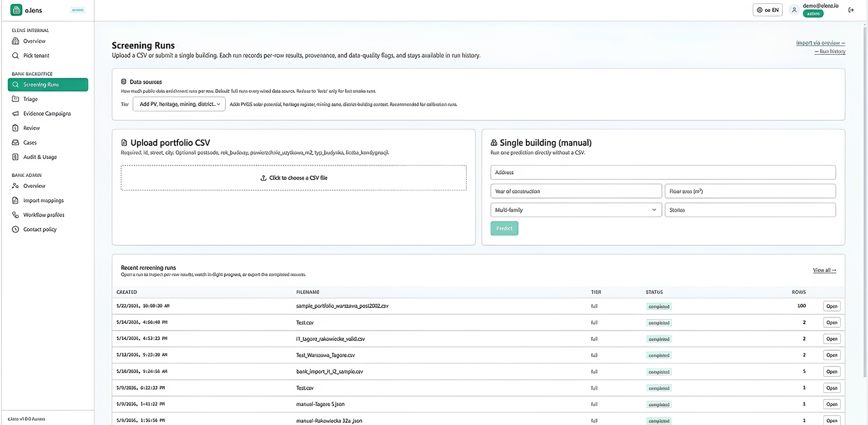Click the STATUS column header
This screenshot has width=868, height=425.
tap(654, 292)
